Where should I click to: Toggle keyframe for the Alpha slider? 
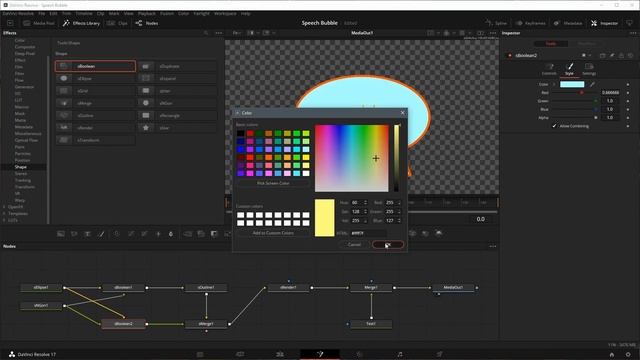click(628, 118)
